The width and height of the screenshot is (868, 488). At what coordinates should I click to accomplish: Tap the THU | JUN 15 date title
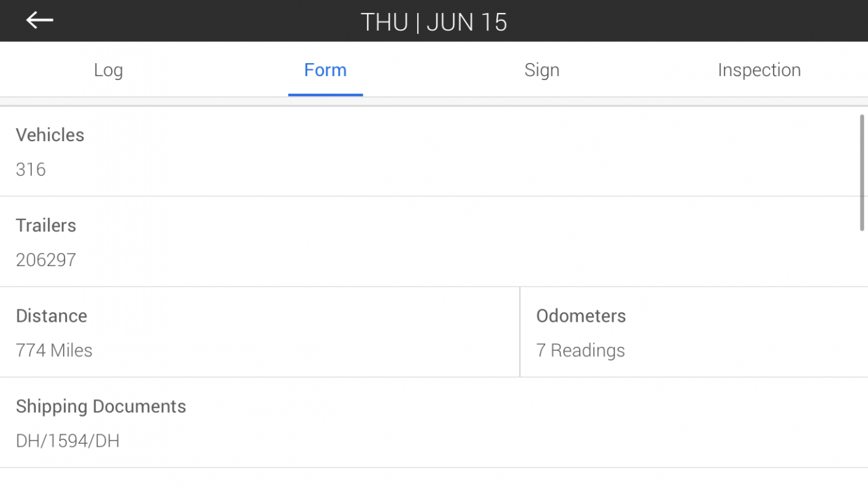pyautogui.click(x=434, y=22)
